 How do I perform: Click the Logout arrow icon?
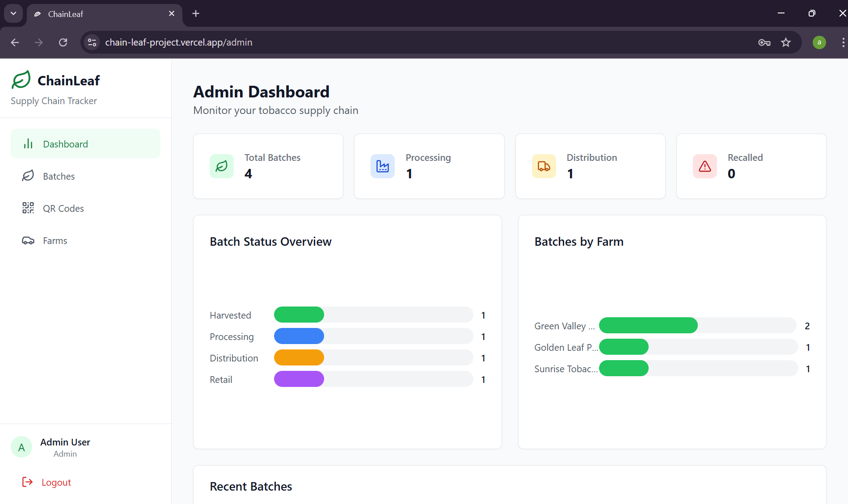(x=27, y=482)
